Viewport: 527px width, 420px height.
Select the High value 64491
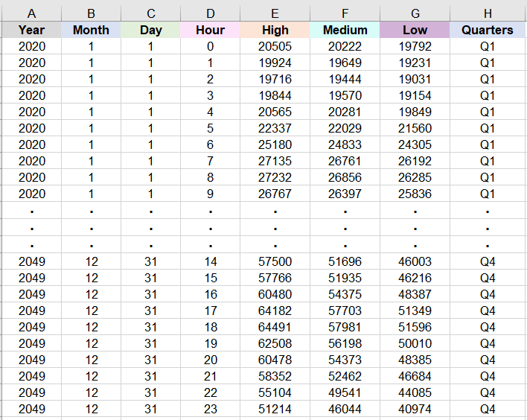pyautogui.click(x=275, y=327)
